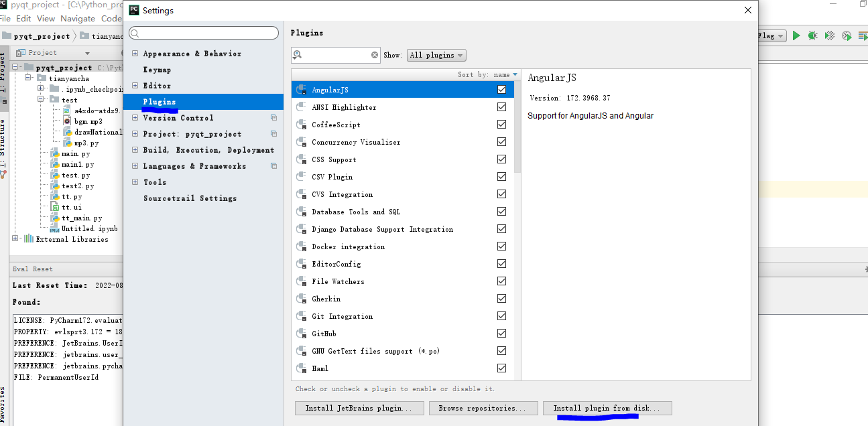The height and width of the screenshot is (426, 868).
Task: Click the profile run icon
Action: pyautogui.click(x=847, y=35)
